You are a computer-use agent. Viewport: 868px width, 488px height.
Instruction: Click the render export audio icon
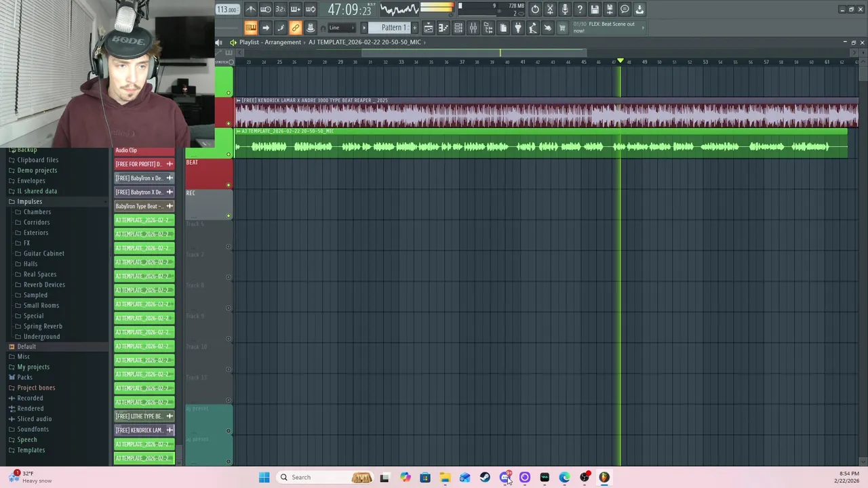(610, 9)
